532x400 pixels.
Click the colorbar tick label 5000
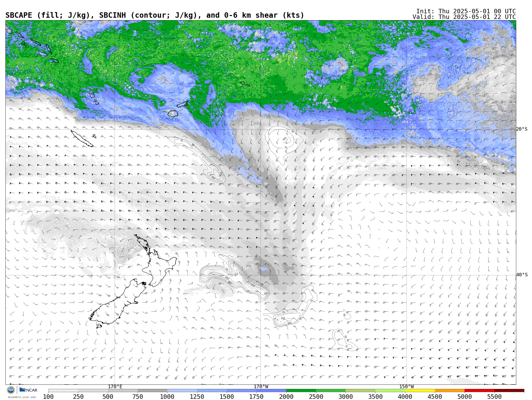465,397
